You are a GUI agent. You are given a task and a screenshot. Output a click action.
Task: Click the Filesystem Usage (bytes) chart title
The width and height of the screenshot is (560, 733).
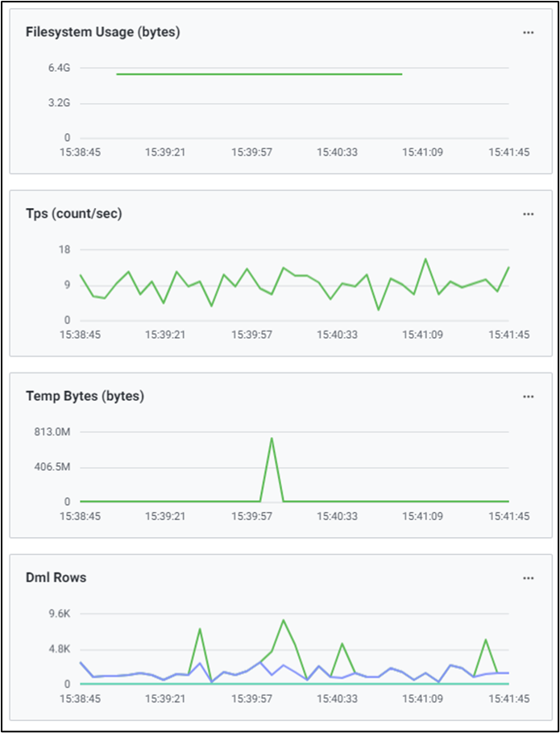coord(102,32)
